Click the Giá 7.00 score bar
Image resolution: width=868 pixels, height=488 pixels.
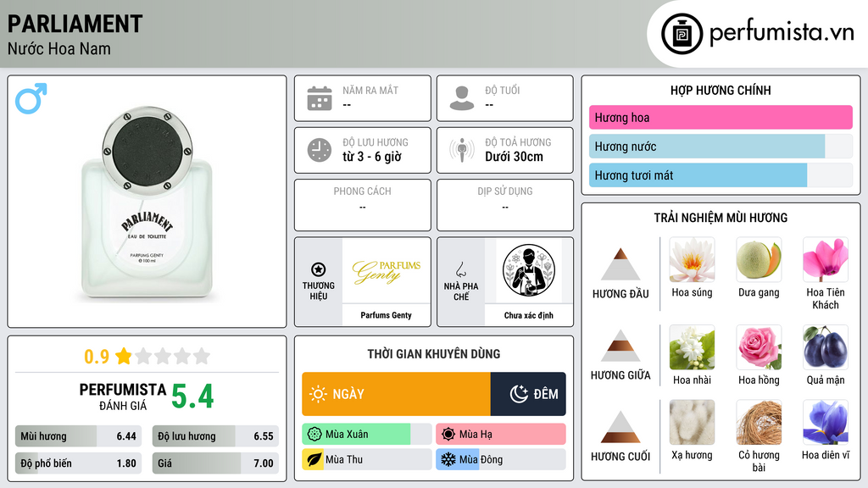tap(215, 463)
